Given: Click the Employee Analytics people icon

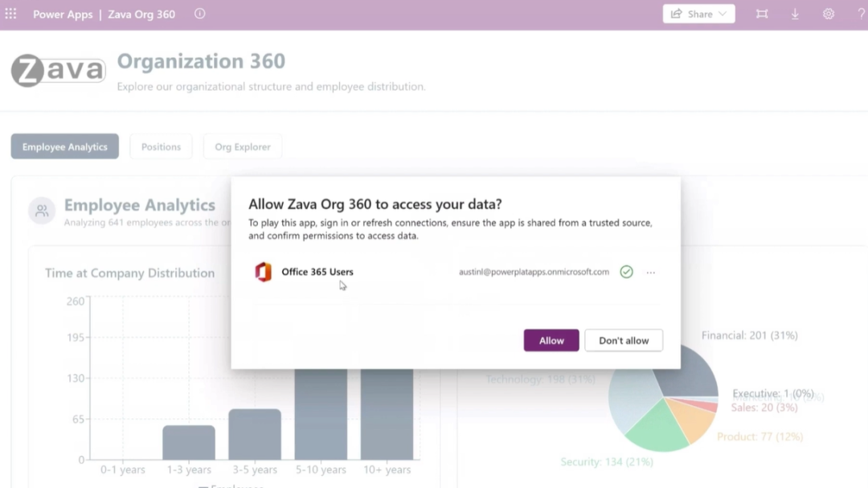Looking at the screenshot, I should point(42,211).
